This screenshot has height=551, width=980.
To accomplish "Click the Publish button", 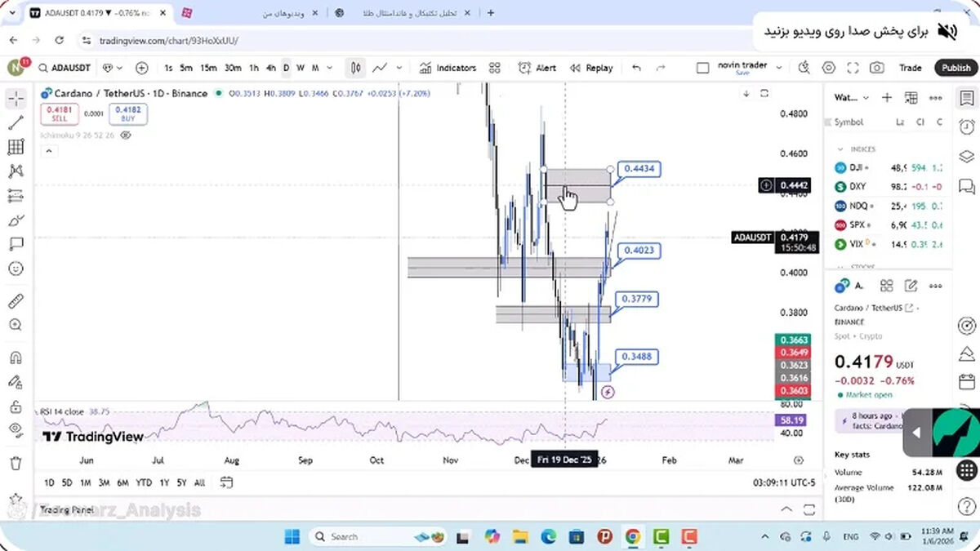I will (955, 68).
